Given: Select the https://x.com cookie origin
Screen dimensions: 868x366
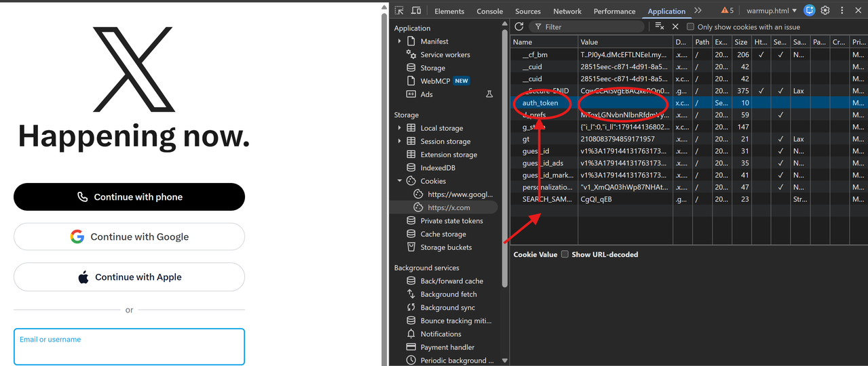Looking at the screenshot, I should coord(449,207).
